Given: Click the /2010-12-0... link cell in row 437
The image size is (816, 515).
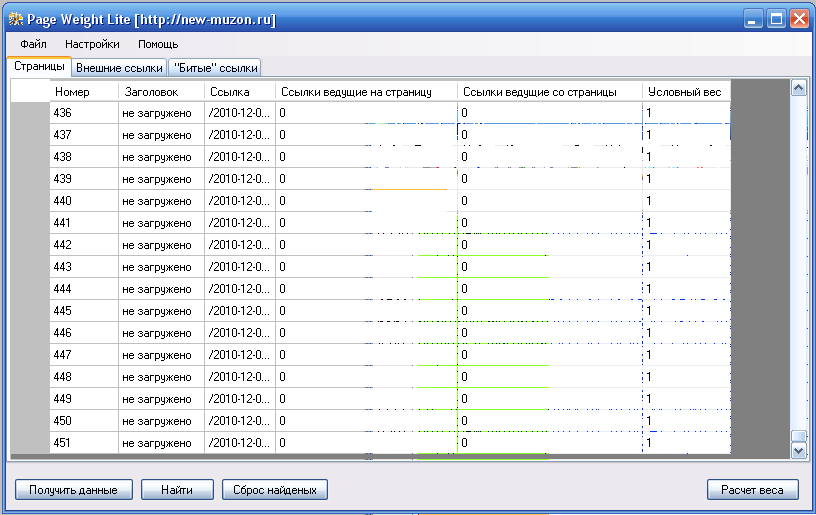Looking at the screenshot, I should coord(240,135).
